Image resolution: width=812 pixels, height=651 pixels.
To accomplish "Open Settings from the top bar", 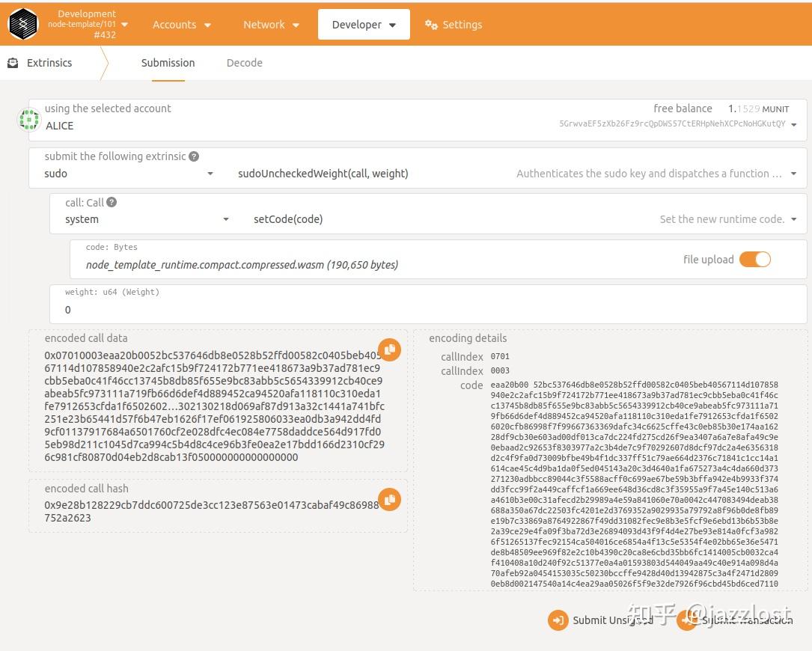I will tap(454, 25).
